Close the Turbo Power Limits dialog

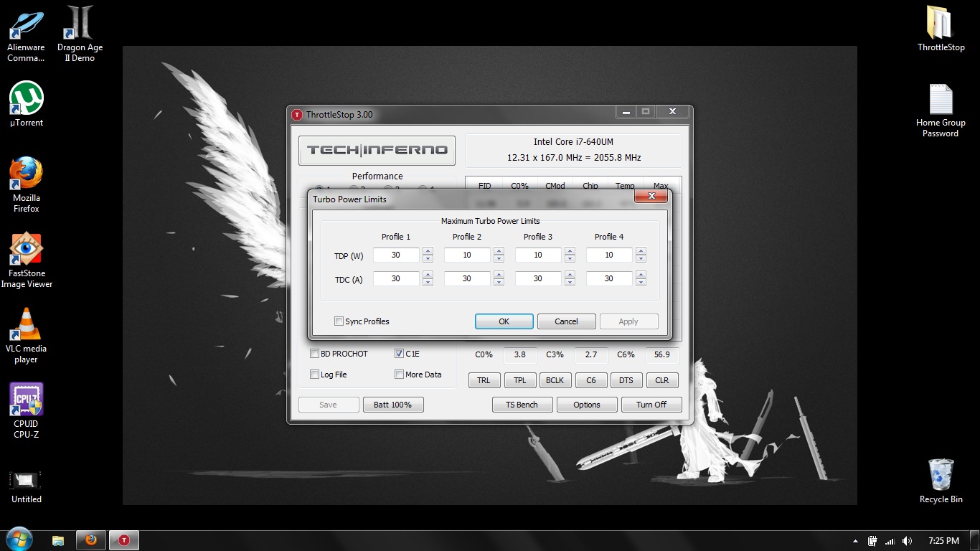[652, 196]
